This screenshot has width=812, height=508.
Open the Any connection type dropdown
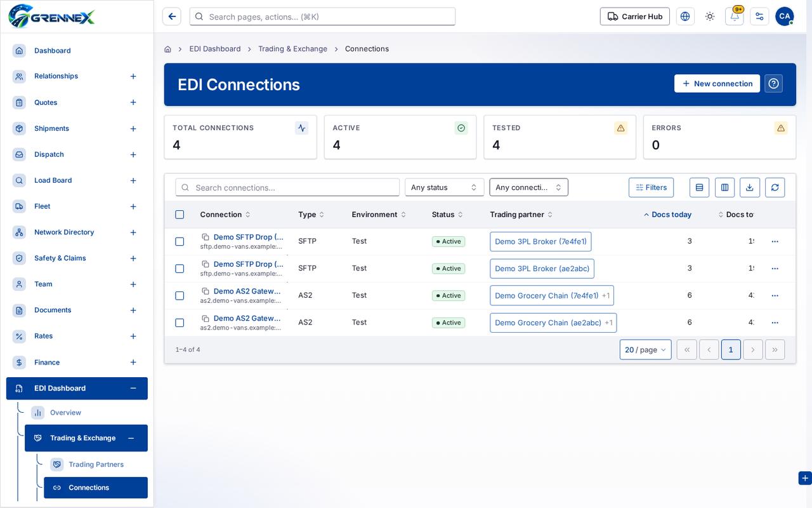(529, 187)
